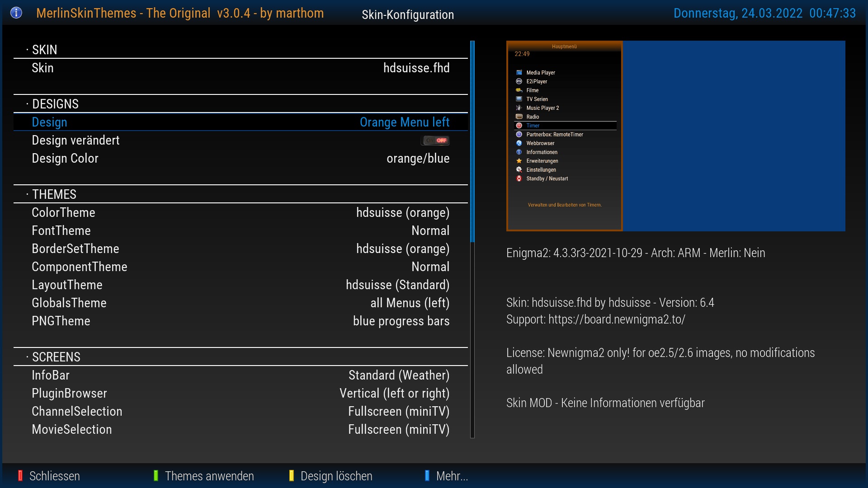The image size is (868, 488).
Task: Click the Media Player icon in preview
Action: pyautogui.click(x=519, y=72)
